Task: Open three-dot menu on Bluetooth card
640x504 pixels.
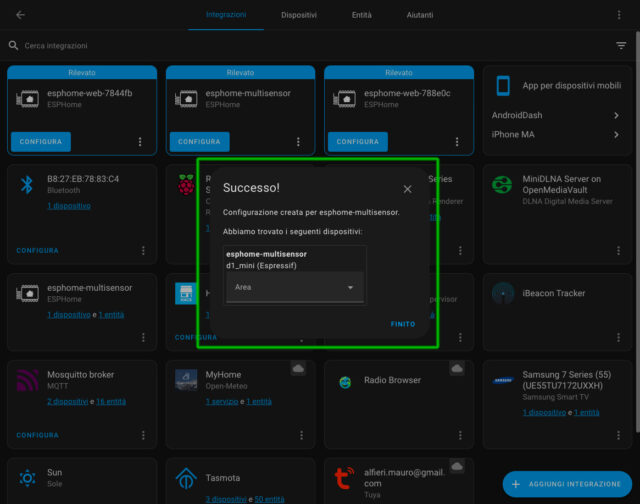Action: pyautogui.click(x=143, y=250)
